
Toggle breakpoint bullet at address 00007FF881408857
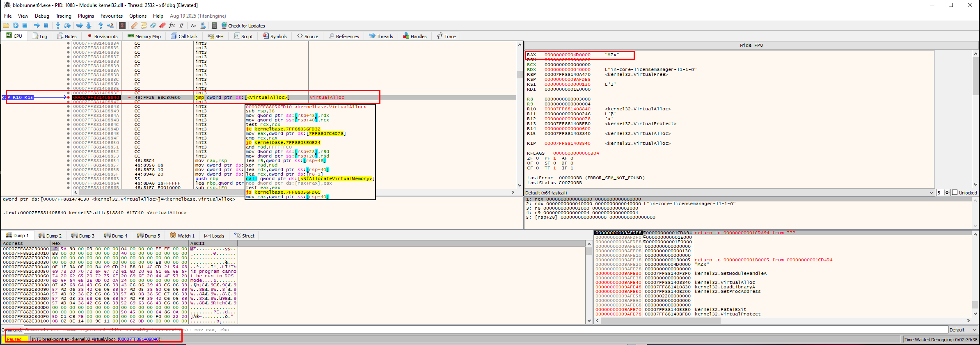click(69, 165)
